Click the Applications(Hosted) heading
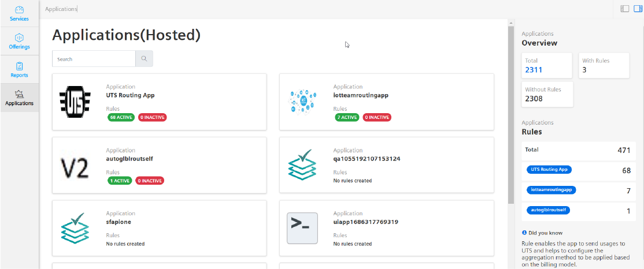The width and height of the screenshot is (644, 269). (x=127, y=35)
